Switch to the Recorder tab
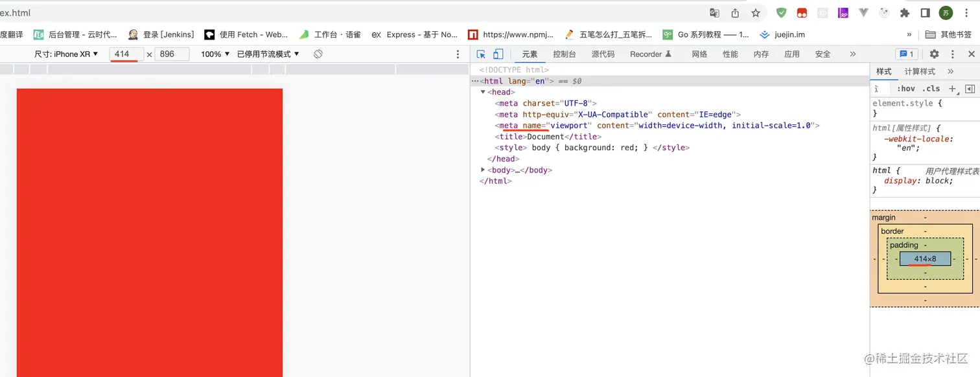Image resolution: width=980 pixels, height=377 pixels. [x=651, y=54]
